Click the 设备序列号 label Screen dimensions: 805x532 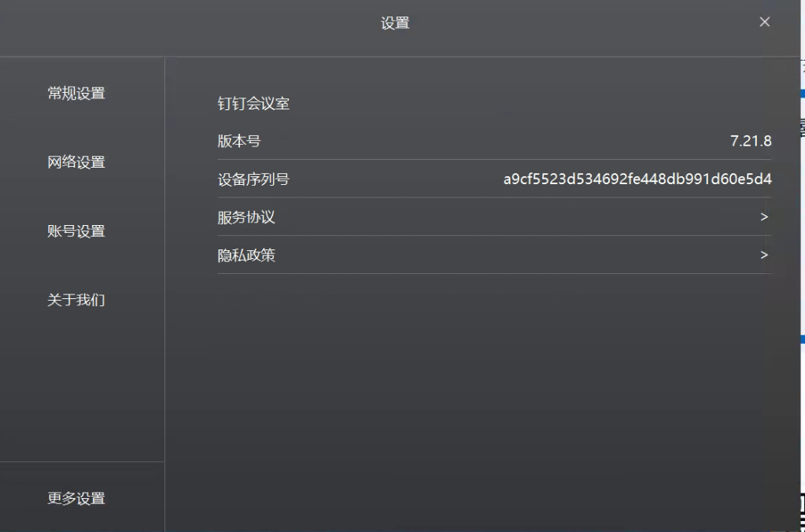[253, 179]
